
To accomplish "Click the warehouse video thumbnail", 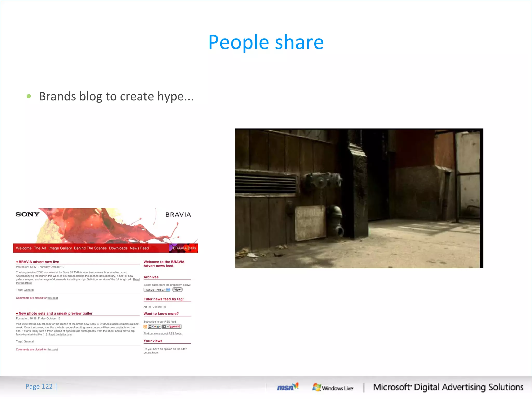I will (x=359, y=198).
